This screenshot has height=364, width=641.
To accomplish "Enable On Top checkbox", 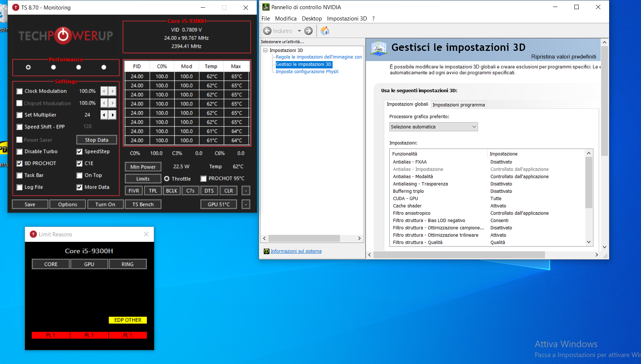I will tap(79, 175).
